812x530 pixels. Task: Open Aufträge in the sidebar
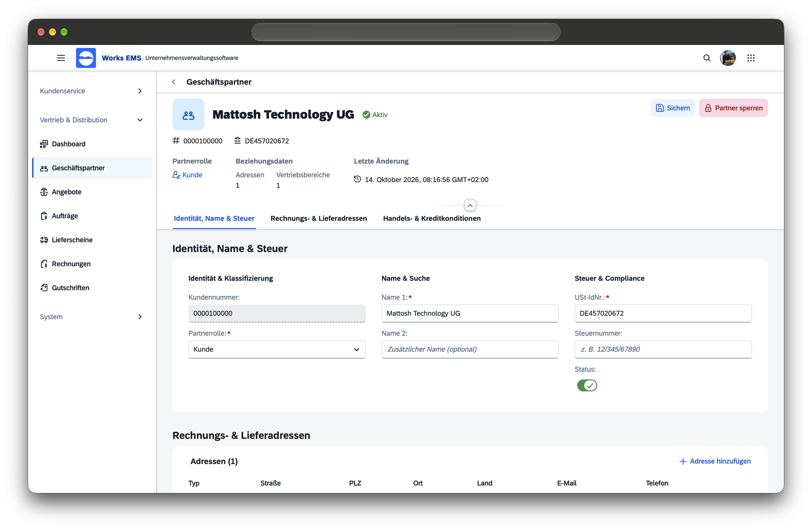(x=92, y=216)
